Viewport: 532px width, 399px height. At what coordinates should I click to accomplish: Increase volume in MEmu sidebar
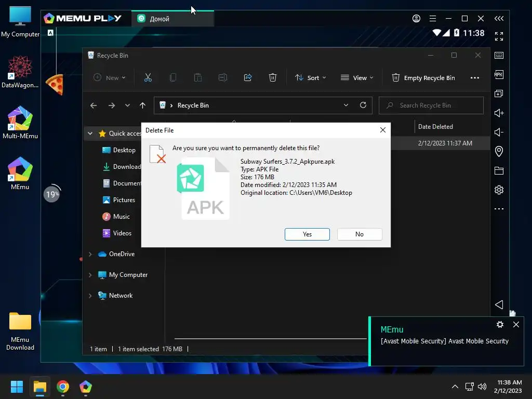coord(499,113)
